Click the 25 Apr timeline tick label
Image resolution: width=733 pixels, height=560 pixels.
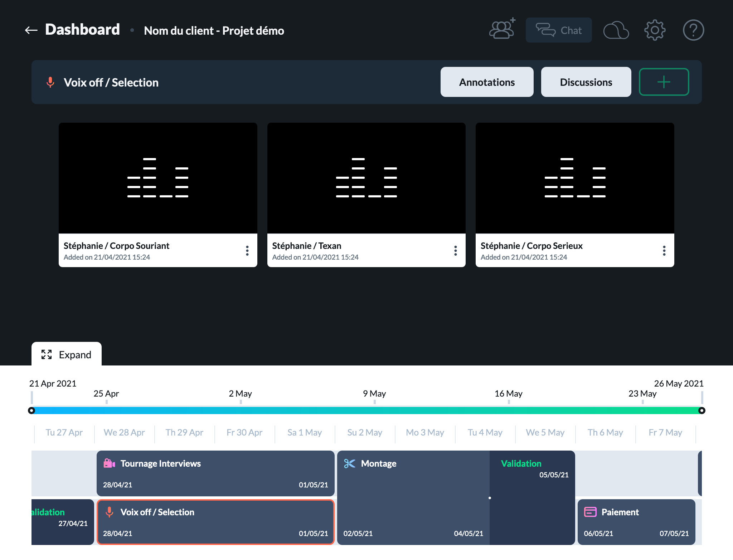106,394
